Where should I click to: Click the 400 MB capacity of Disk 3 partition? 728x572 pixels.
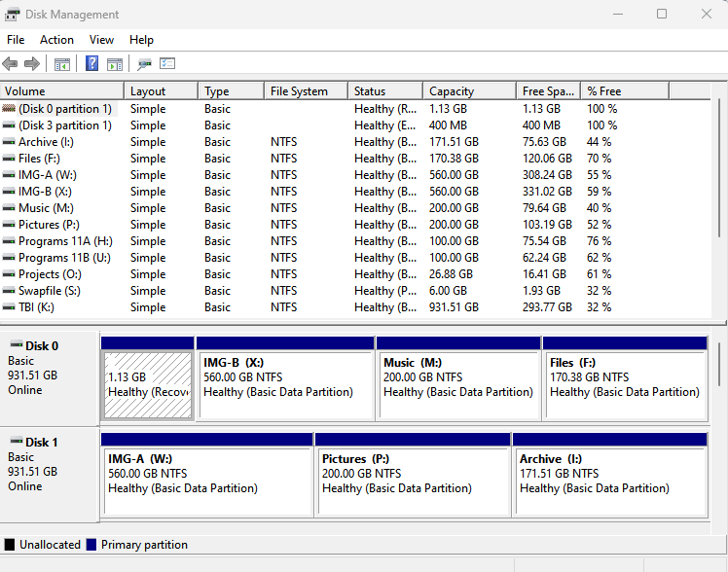click(448, 125)
